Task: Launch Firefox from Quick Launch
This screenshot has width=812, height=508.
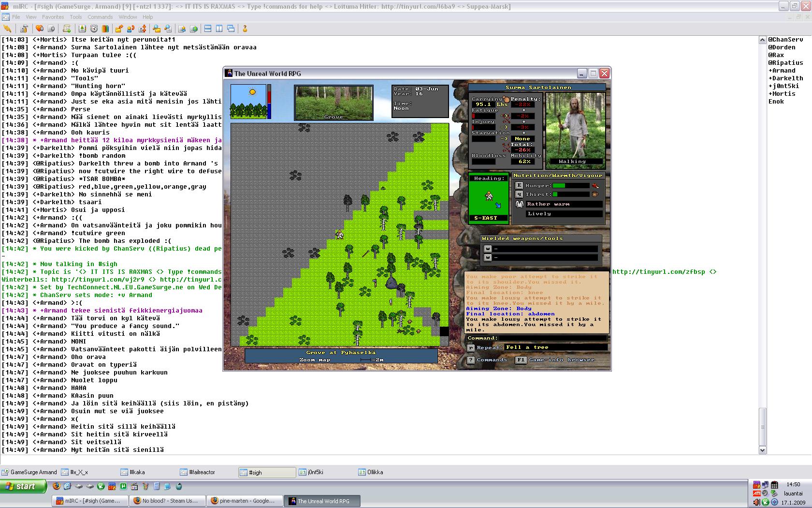Action: tap(57, 486)
